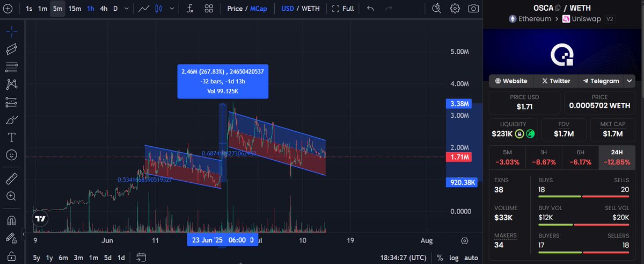
Task: Toggle log scale
Action: coord(453,258)
